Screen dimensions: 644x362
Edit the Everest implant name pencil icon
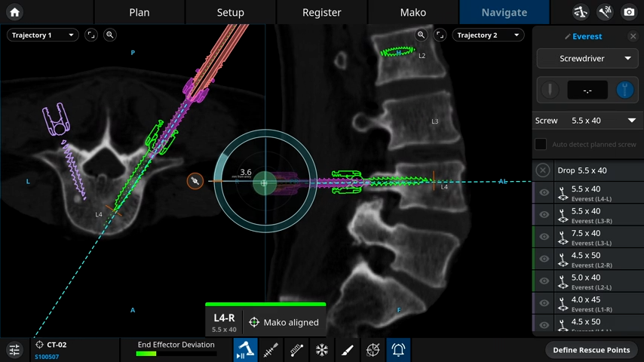tap(568, 36)
